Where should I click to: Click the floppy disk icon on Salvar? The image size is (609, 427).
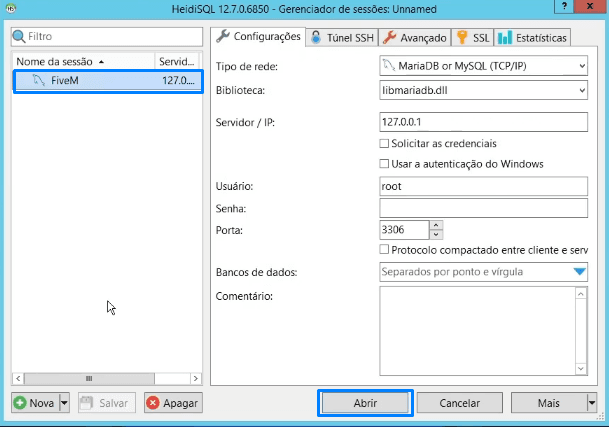click(x=86, y=403)
